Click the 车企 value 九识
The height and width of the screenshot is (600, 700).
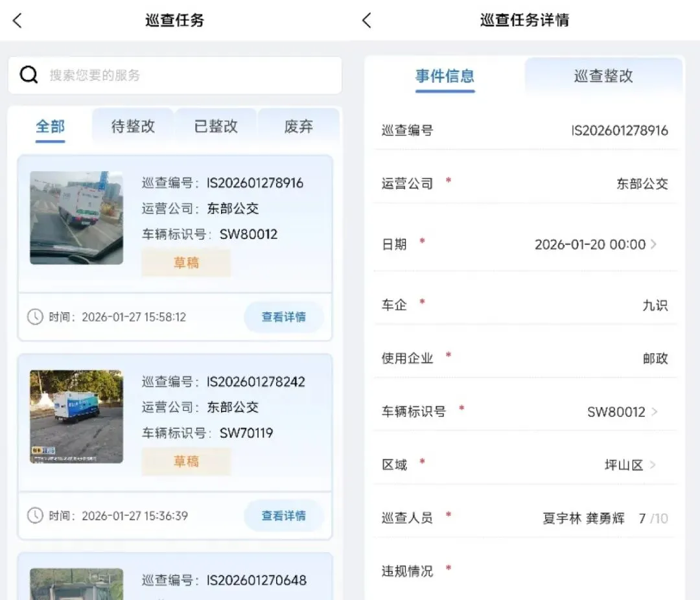click(655, 305)
